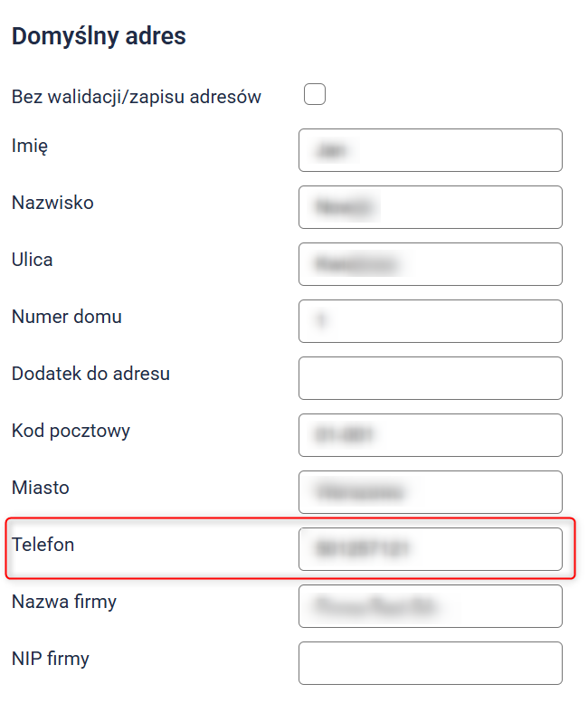Click the Kod pocztowy input field
588x703 pixels.
point(430,435)
